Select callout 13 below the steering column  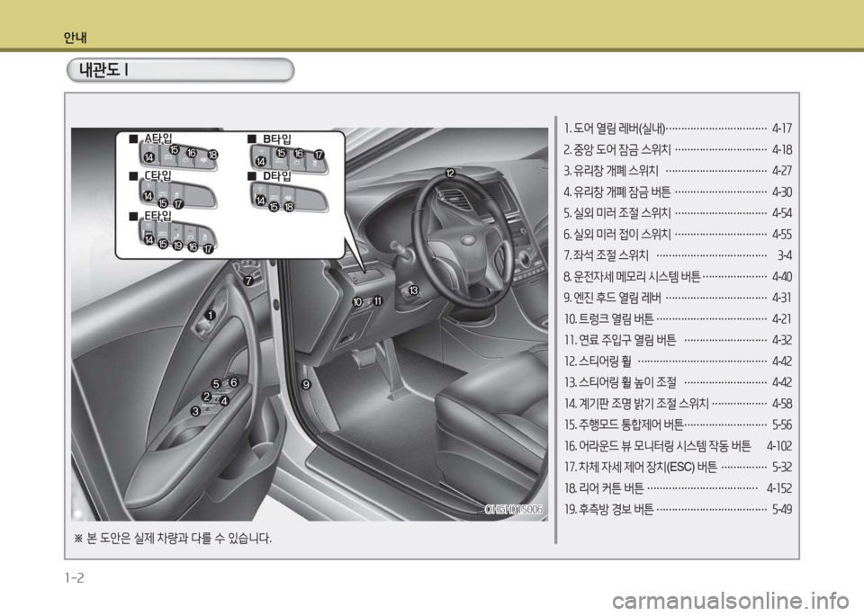pyautogui.click(x=412, y=291)
